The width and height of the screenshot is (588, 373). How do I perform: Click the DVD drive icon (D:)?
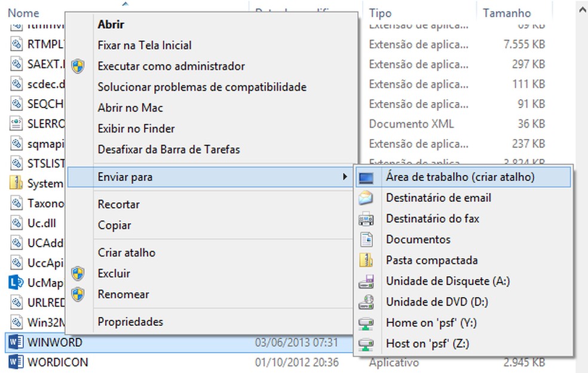click(x=366, y=302)
